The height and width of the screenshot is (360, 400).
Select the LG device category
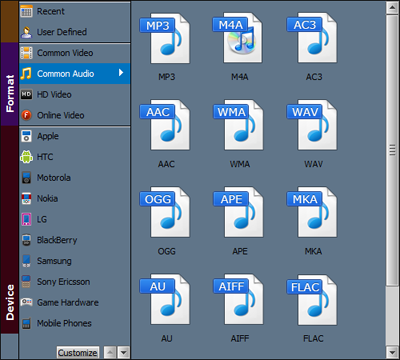click(75, 219)
